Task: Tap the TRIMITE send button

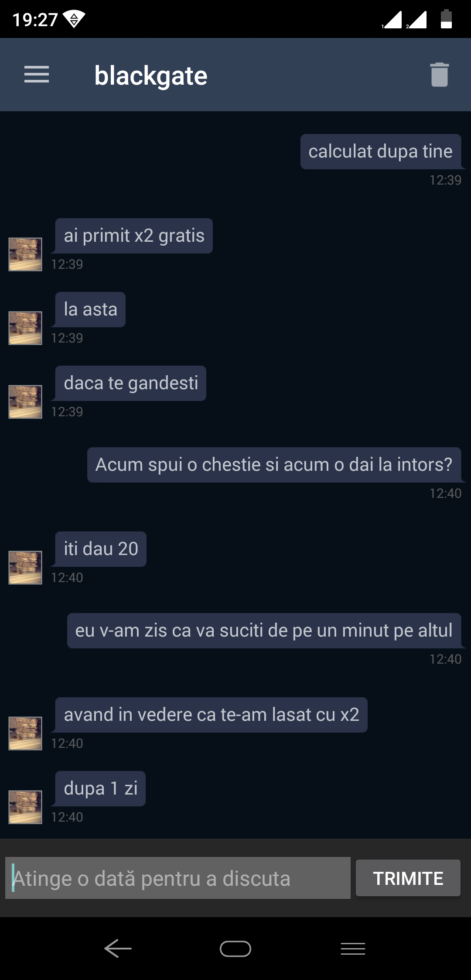Action: tap(408, 878)
